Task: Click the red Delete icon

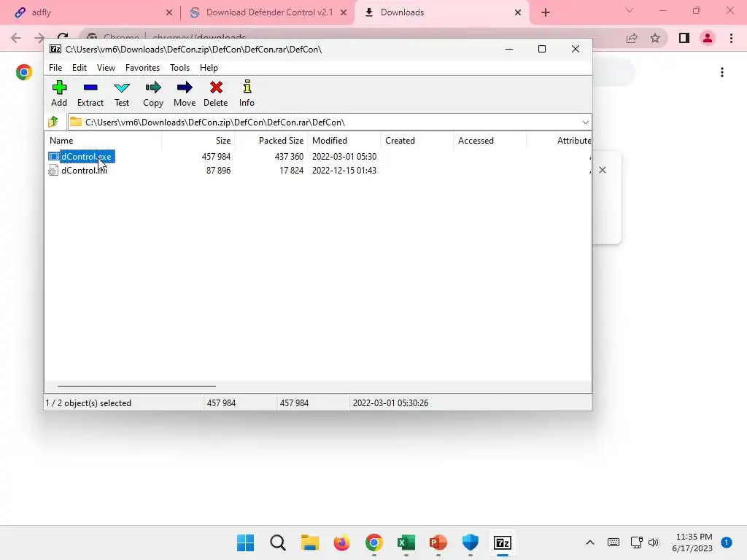Action: [x=216, y=87]
